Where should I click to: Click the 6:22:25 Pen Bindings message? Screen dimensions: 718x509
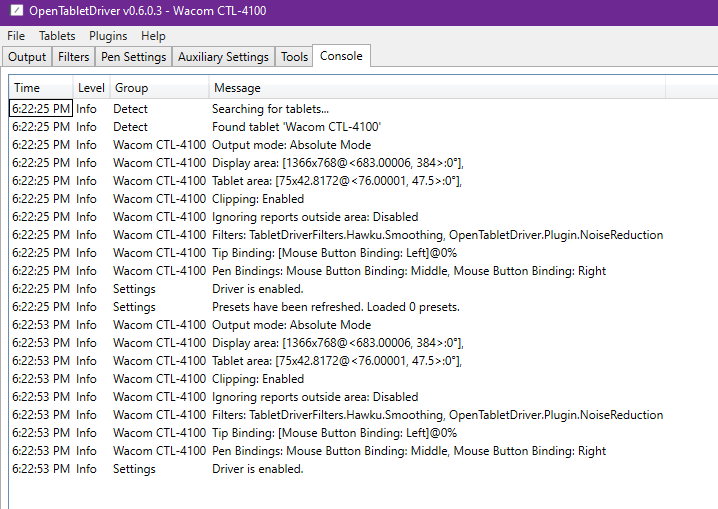coord(409,271)
